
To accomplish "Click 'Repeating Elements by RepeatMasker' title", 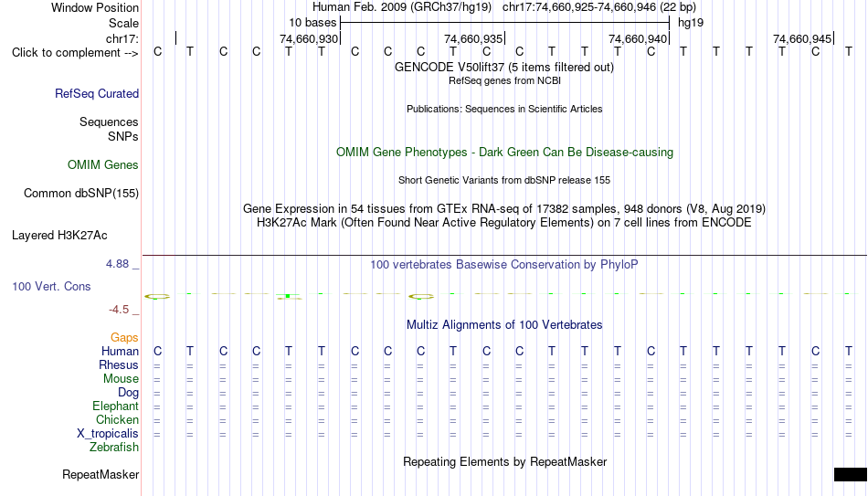I will point(505,461).
